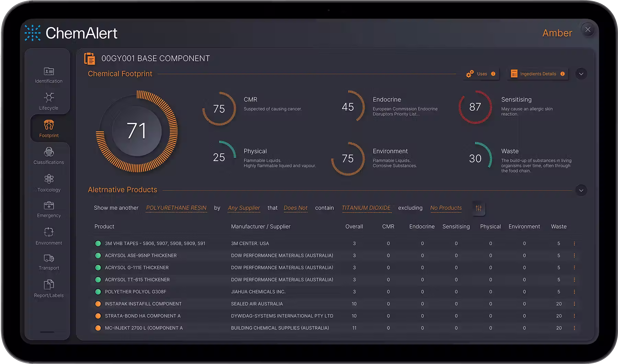Sort table by CMR column
Viewport: 618px width, 364px height.
tap(388, 227)
